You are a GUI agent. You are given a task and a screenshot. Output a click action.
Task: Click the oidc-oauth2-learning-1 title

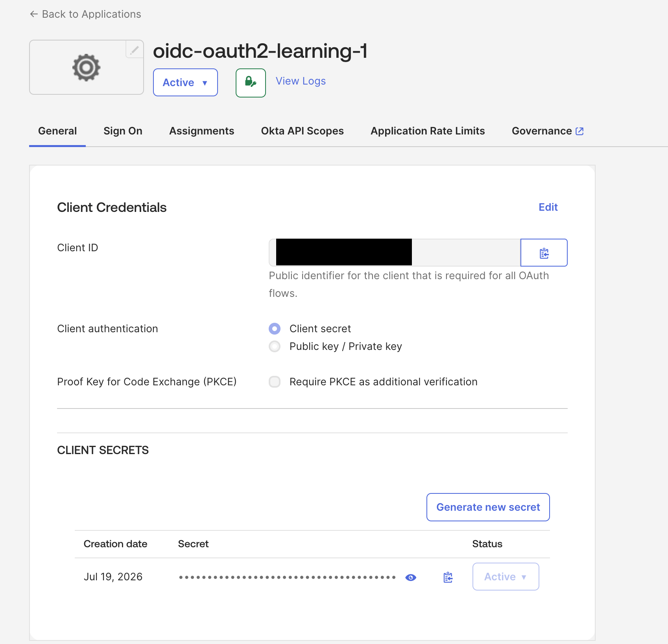pos(260,51)
